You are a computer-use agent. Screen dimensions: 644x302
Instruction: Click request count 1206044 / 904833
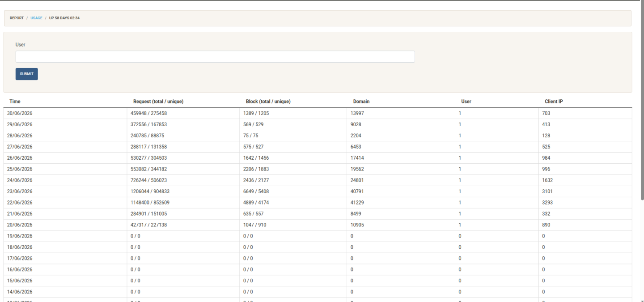[x=150, y=191]
